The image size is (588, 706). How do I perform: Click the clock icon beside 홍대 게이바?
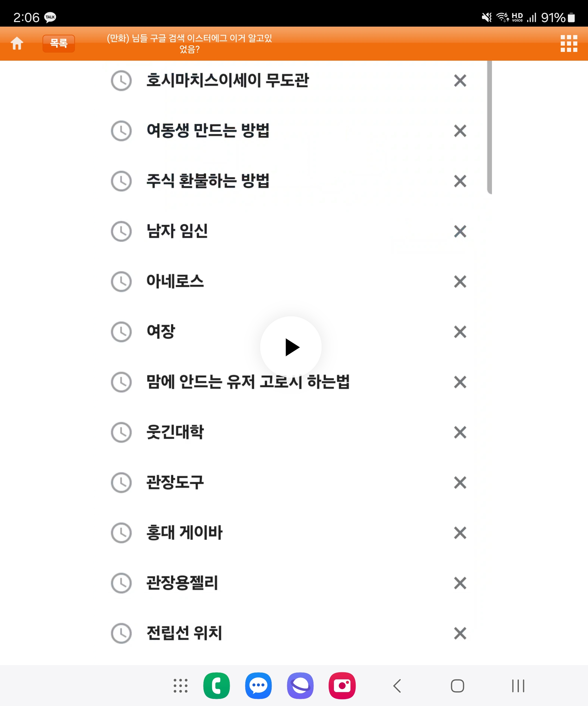click(121, 533)
